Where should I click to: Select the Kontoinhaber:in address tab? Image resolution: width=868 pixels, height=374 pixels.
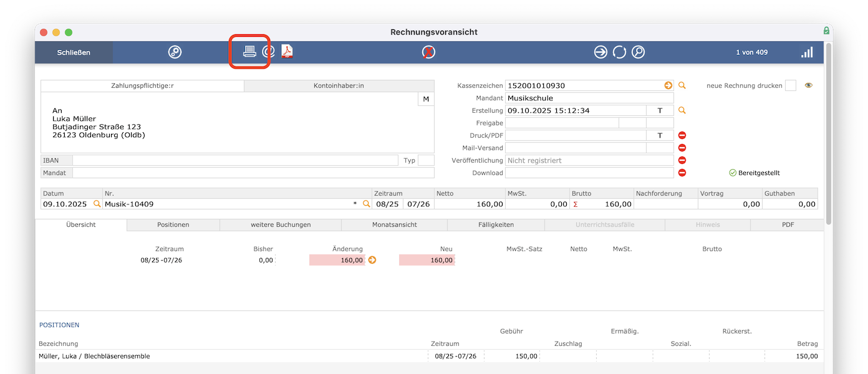click(339, 86)
